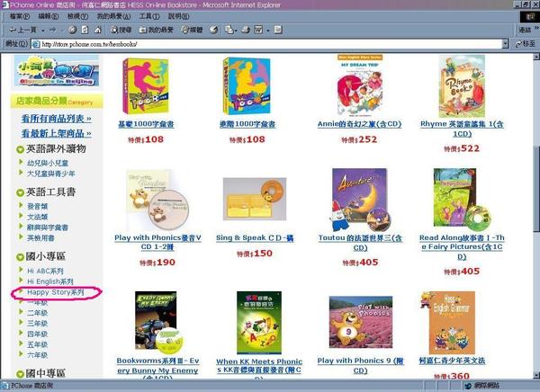The image size is (540, 392).
Task: Open Hi ABC系列 category
Action: (45, 271)
